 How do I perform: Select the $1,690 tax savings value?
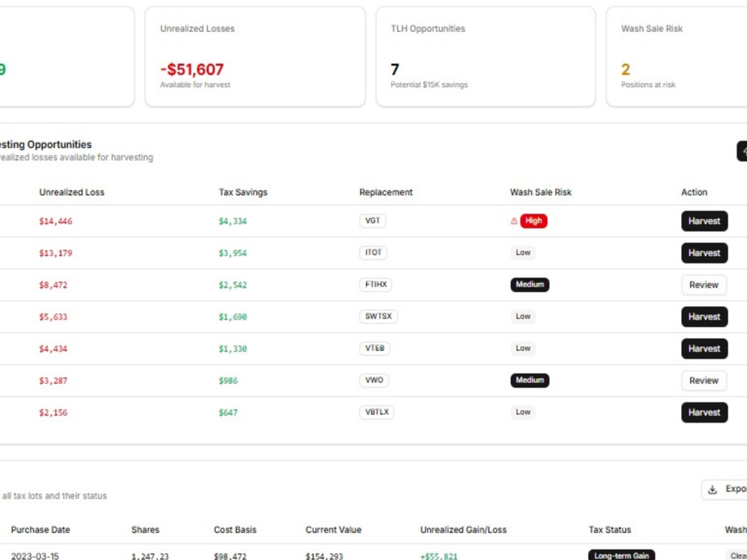coord(233,317)
